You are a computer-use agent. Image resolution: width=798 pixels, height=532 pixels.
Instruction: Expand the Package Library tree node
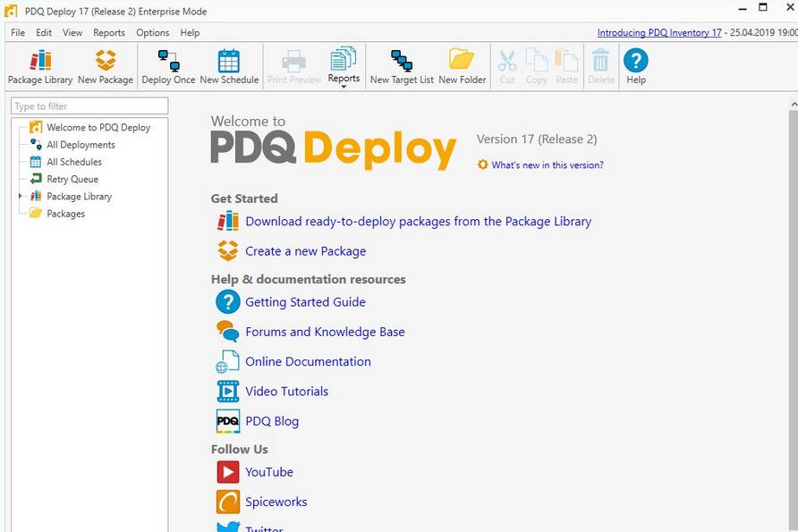point(20,196)
